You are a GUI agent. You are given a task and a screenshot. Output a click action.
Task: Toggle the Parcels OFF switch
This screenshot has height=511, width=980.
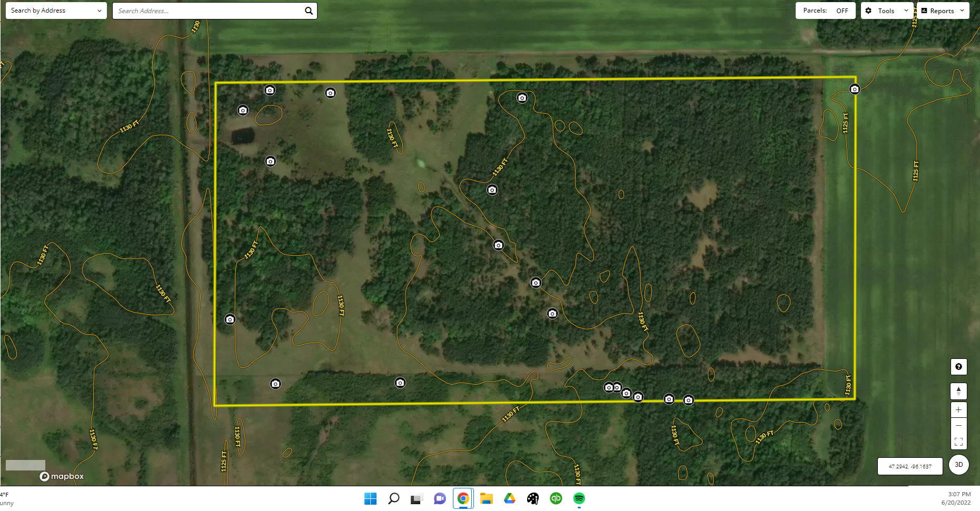point(825,11)
